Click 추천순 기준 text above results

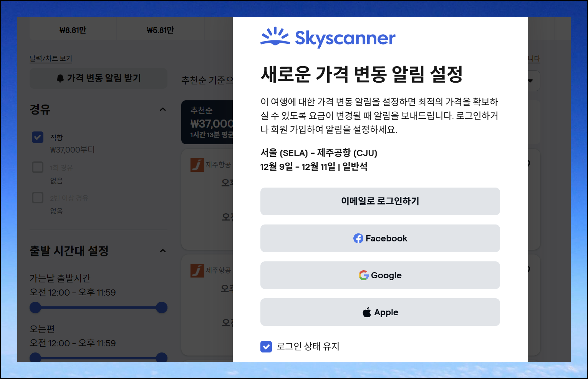tap(207, 80)
